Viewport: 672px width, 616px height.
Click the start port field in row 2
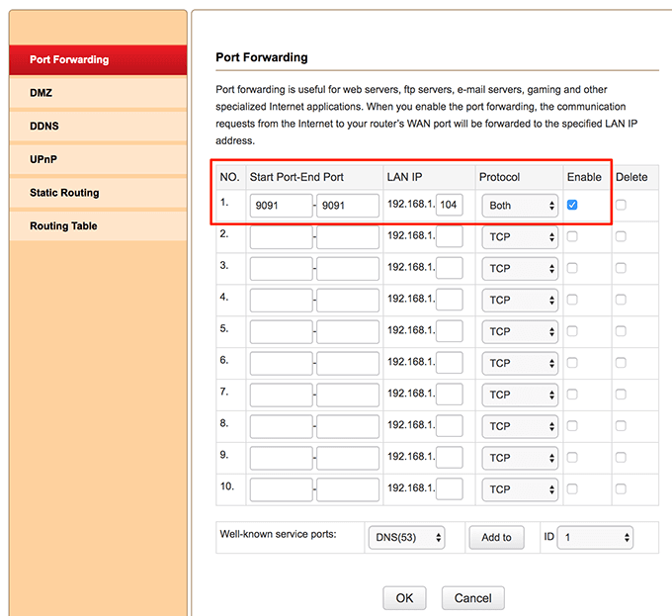click(x=281, y=237)
